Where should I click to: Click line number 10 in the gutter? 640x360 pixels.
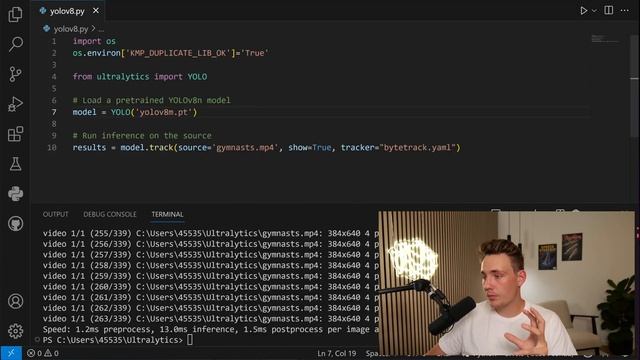pyautogui.click(x=52, y=148)
